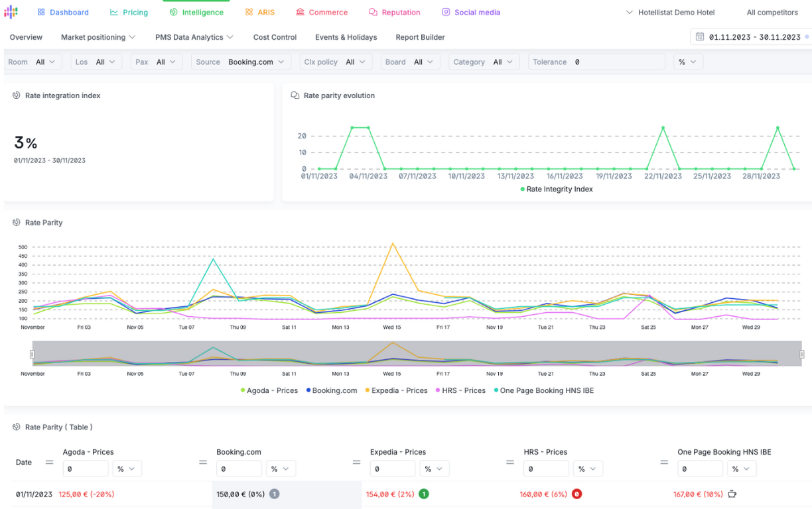
Task: Open the Report Builder page
Action: pyautogui.click(x=420, y=37)
